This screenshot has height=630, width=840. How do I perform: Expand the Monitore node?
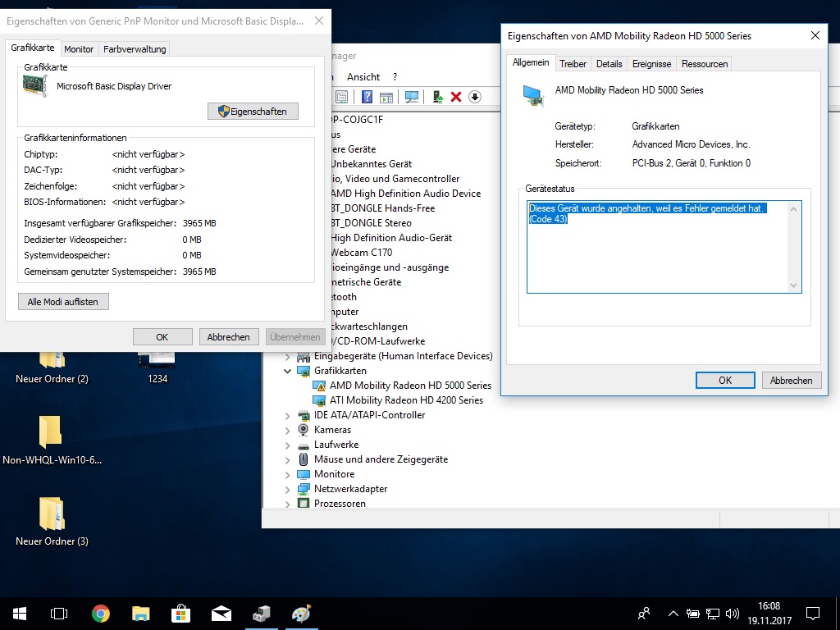click(288, 474)
